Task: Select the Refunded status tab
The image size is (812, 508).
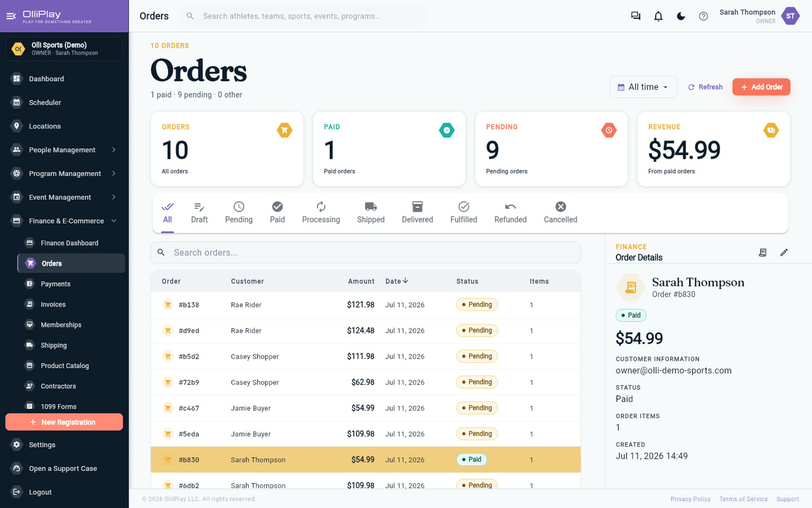Action: (x=510, y=213)
